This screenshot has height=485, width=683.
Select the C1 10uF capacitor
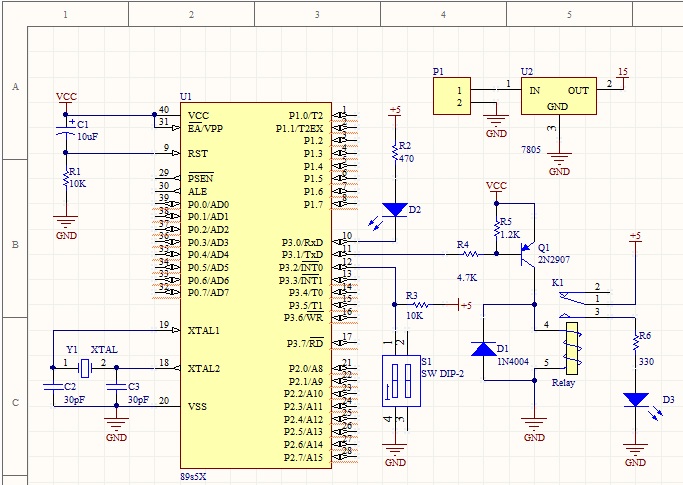pos(66,131)
